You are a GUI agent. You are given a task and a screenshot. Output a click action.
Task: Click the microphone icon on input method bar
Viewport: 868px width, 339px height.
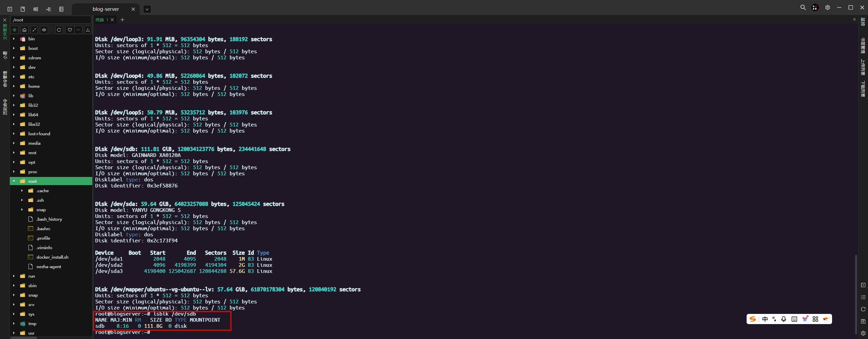[784, 319]
